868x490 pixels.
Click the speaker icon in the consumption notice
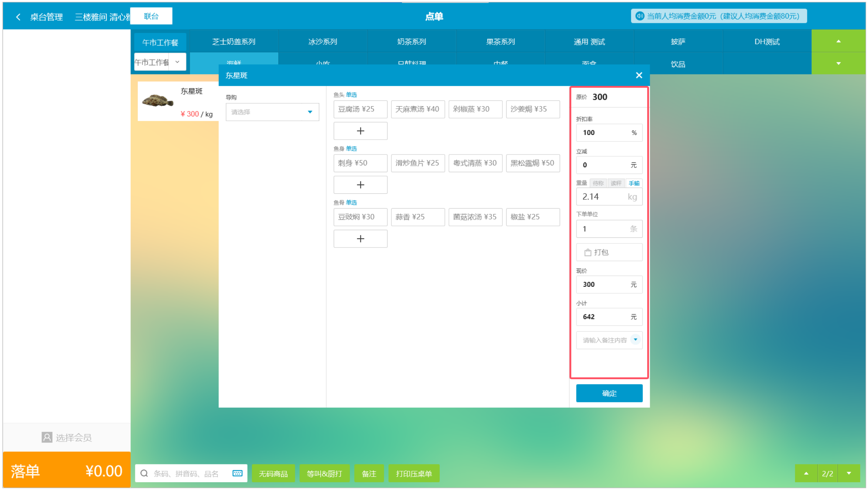click(639, 16)
